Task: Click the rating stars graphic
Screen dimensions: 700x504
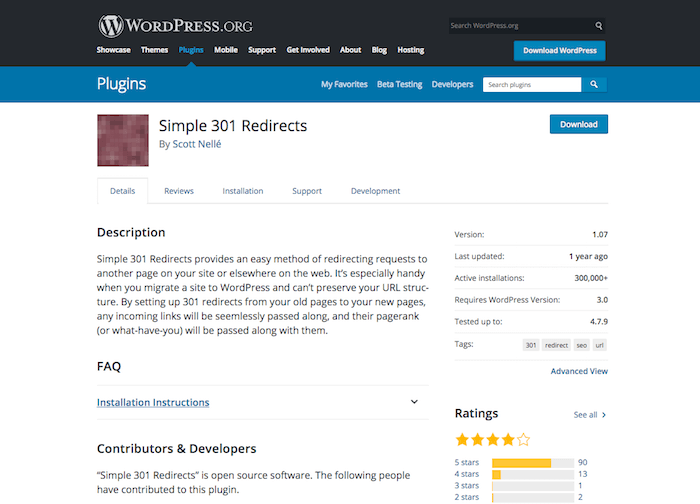Action: pyautogui.click(x=492, y=440)
